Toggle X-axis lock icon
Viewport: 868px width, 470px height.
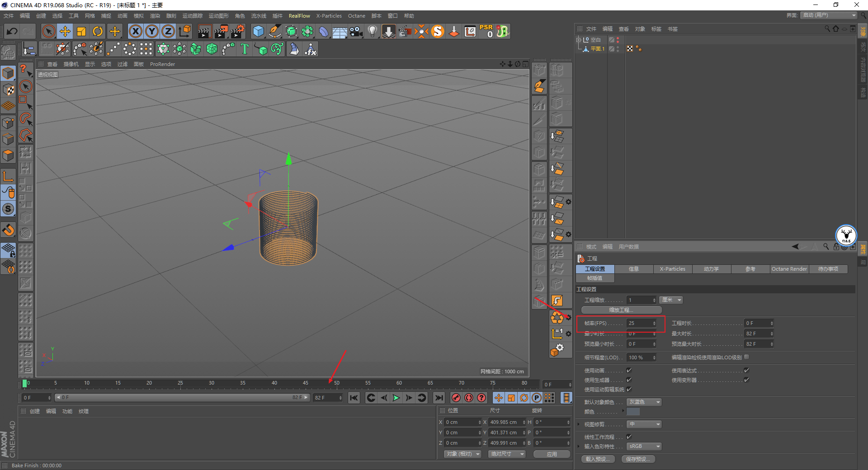[135, 31]
